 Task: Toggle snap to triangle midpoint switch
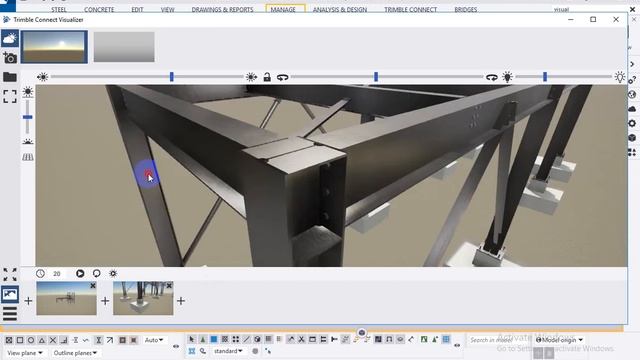pyautogui.click(x=42, y=340)
